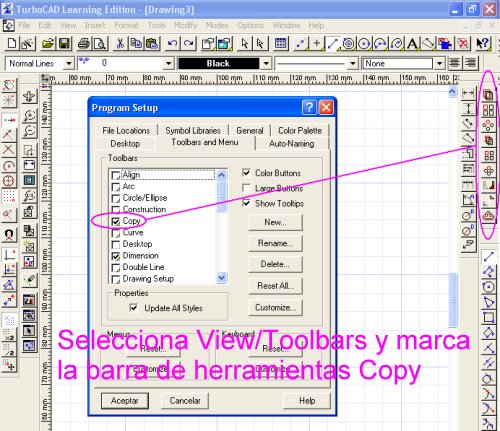Switch to Color Palette tab
This screenshot has height=431, width=500.
pos(300,130)
